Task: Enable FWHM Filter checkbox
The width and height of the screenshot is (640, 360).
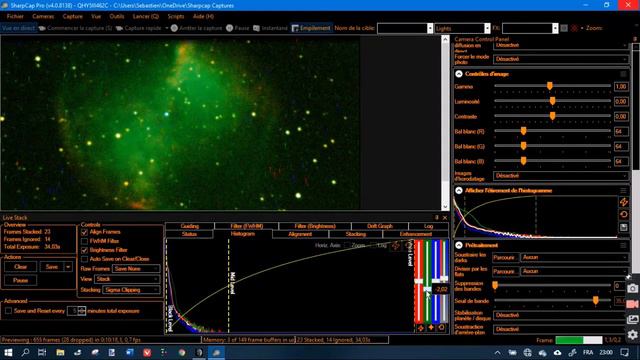Action: [x=84, y=241]
